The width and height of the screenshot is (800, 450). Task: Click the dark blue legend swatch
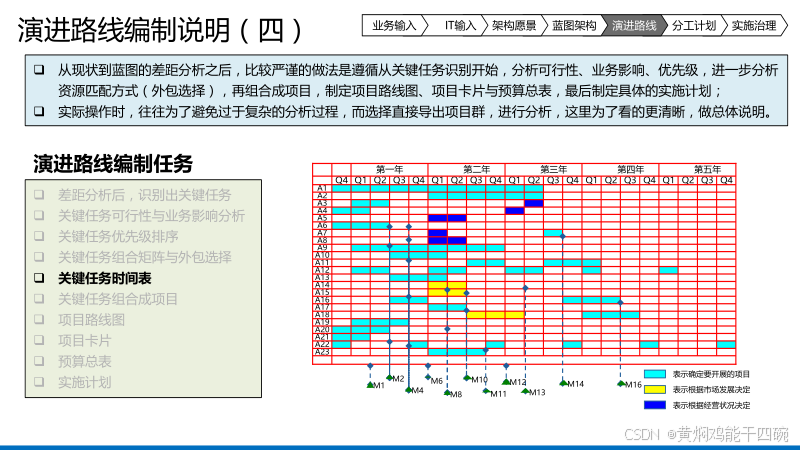click(655, 405)
